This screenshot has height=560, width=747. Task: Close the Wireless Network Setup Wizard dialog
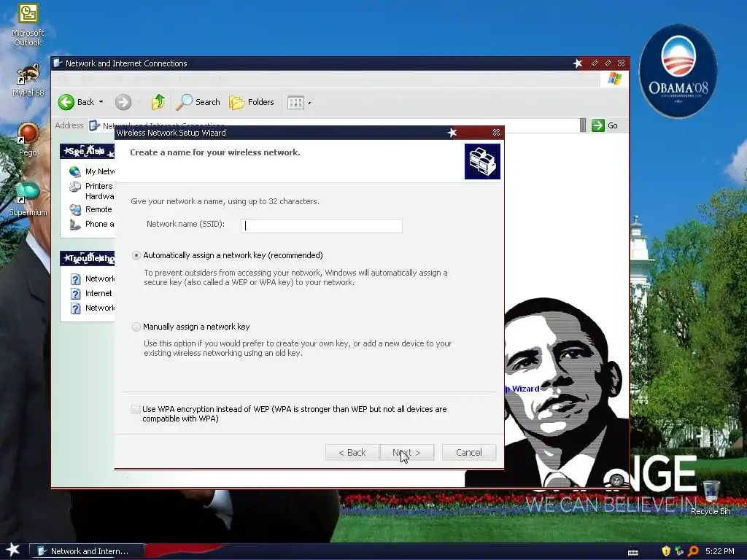[x=496, y=133]
